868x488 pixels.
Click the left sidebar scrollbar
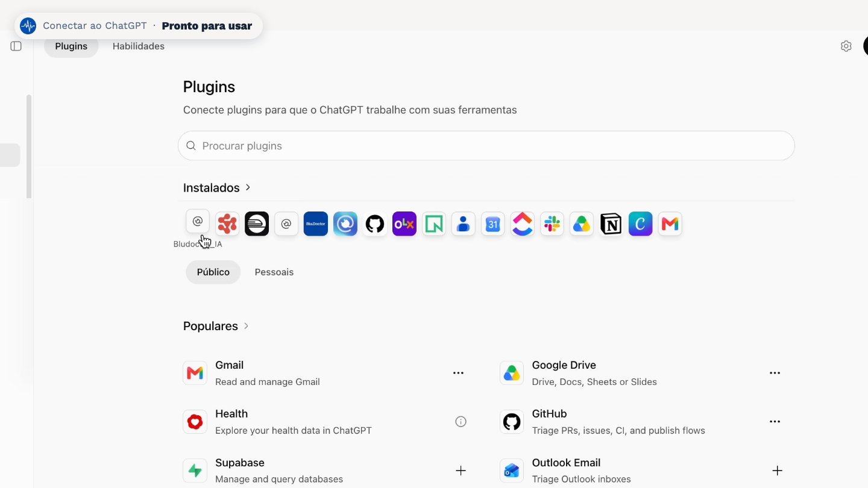point(29,146)
